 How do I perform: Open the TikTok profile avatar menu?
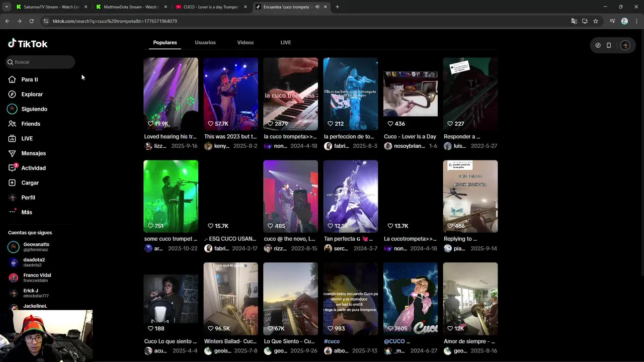pos(625,45)
